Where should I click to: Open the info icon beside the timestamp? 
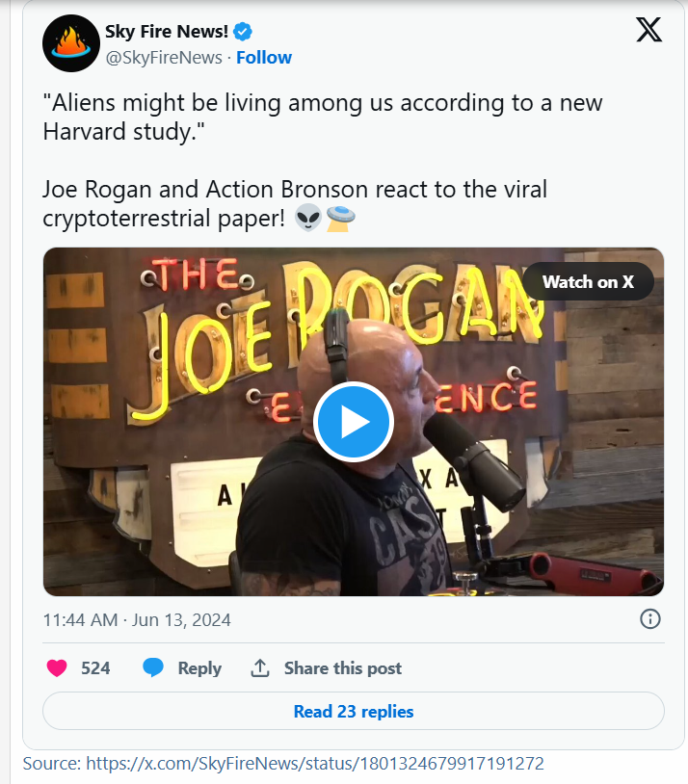point(650,618)
